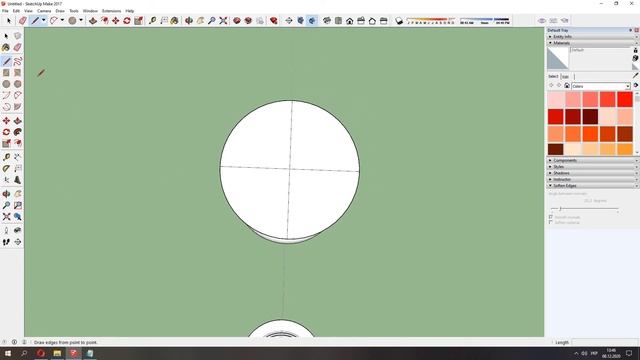Image resolution: width=640 pixels, height=360 pixels.
Task: Open the Shapes tool dropdown arrow in top toolbar
Action: (81, 20)
